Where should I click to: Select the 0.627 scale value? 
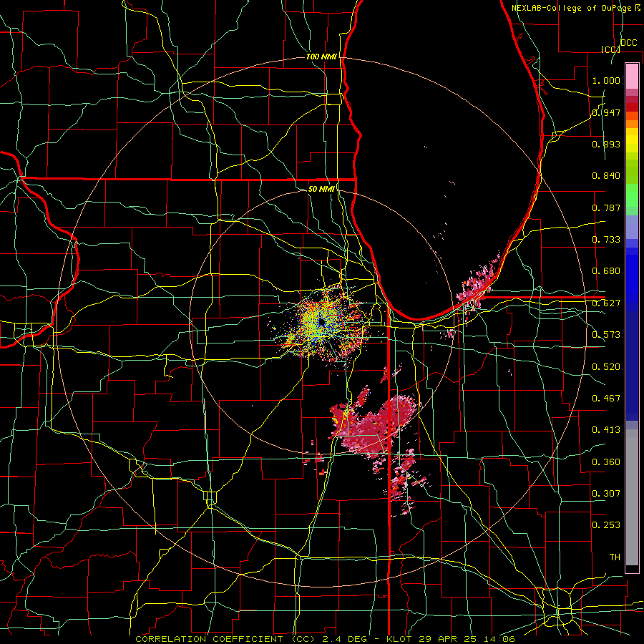[x=606, y=303]
